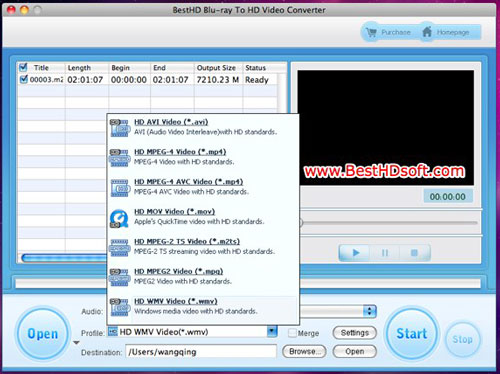The image size is (500, 374).
Task: Click the Purchase shopping cart icon
Action: click(371, 32)
